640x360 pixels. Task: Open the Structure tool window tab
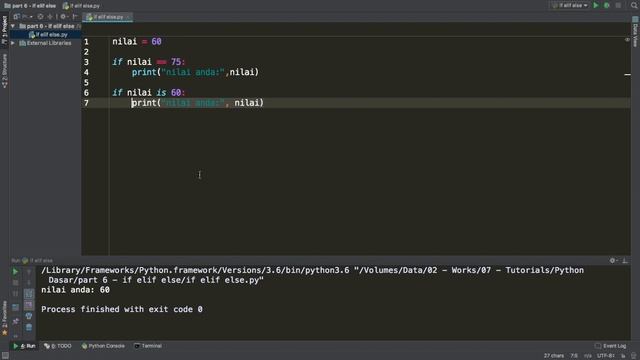click(4, 71)
